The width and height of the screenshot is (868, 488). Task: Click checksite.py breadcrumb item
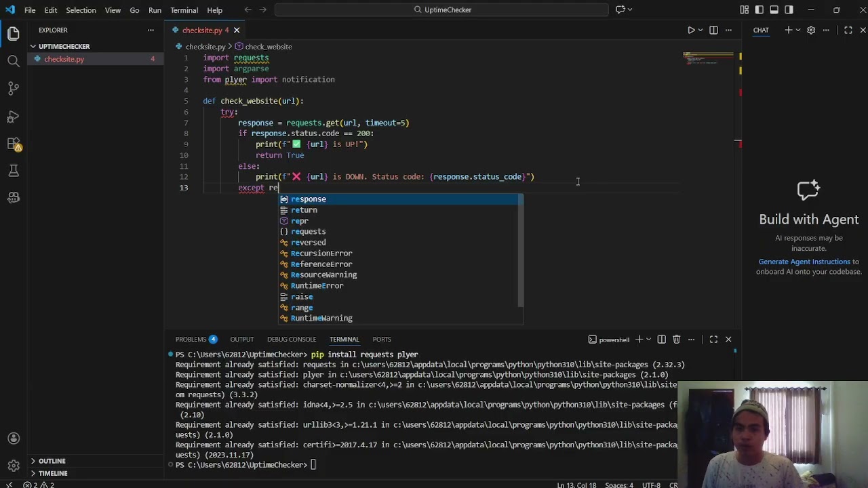[201, 47]
